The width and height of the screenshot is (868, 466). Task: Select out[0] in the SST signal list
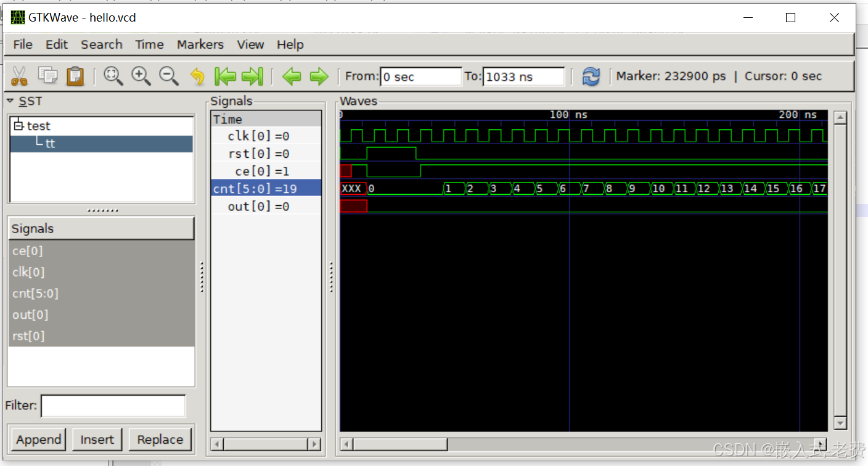tap(101, 315)
